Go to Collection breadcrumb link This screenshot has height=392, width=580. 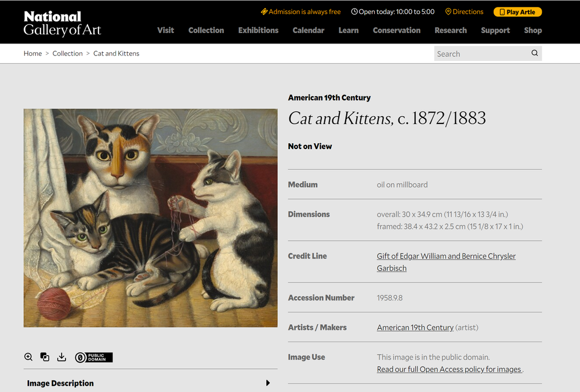point(67,53)
